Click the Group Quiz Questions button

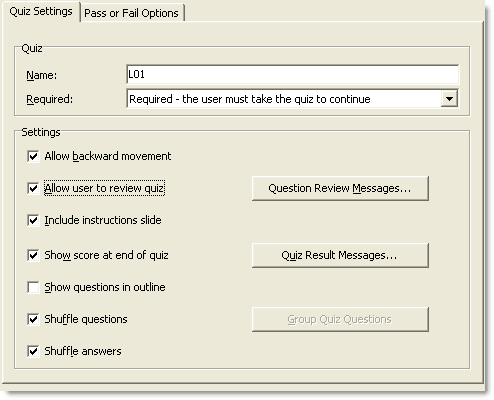[340, 319]
